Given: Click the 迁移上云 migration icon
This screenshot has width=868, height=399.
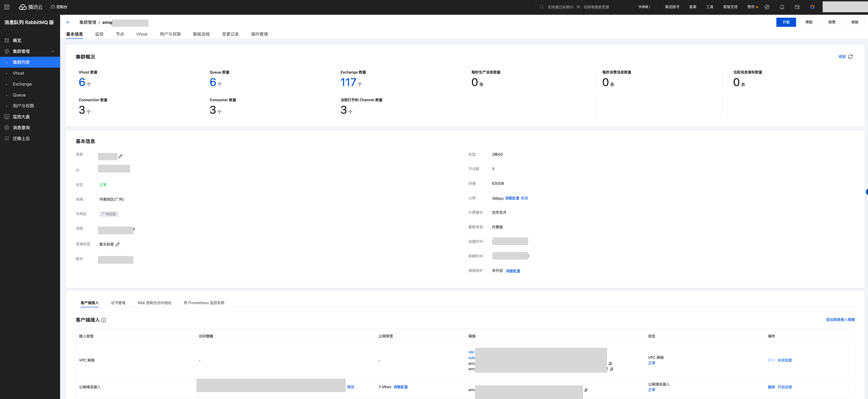Looking at the screenshot, I should point(7,138).
